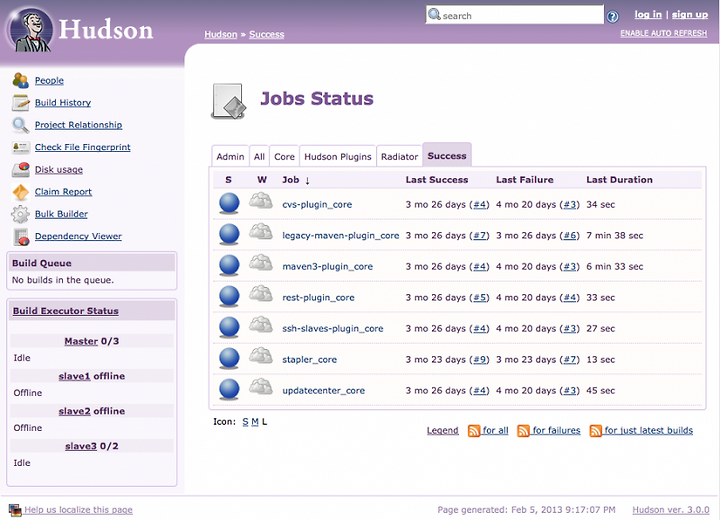
Task: Open the legacy-maven-plugin_core job
Action: [x=341, y=235]
